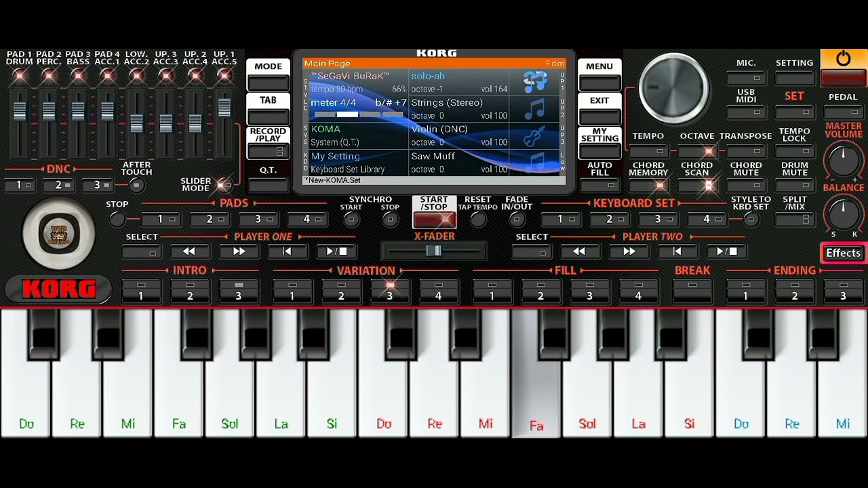
Task: Turn the Master Volume knob
Action: pyautogui.click(x=843, y=161)
